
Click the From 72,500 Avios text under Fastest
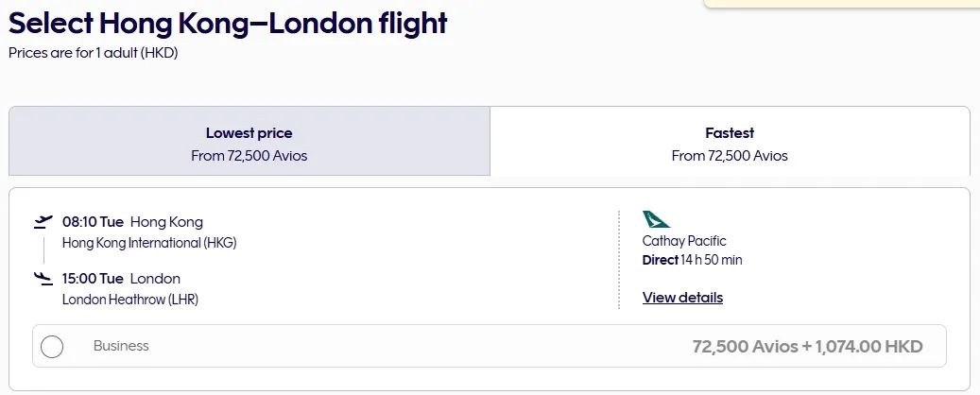point(730,156)
